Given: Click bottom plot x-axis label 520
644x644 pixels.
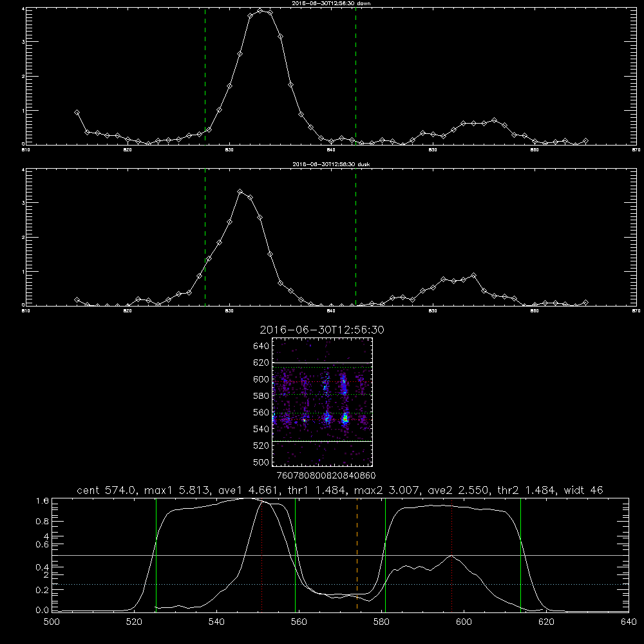Looking at the screenshot, I should click(134, 622).
